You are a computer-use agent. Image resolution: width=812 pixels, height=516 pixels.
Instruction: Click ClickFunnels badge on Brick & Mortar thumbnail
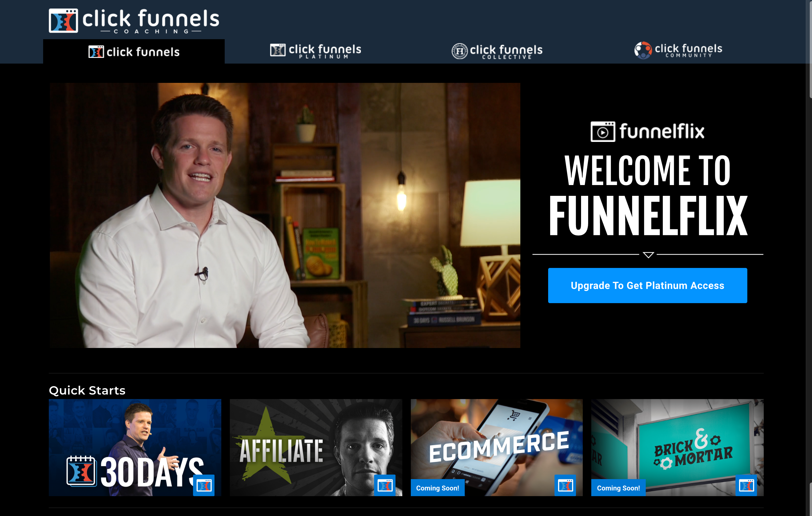tap(746, 485)
